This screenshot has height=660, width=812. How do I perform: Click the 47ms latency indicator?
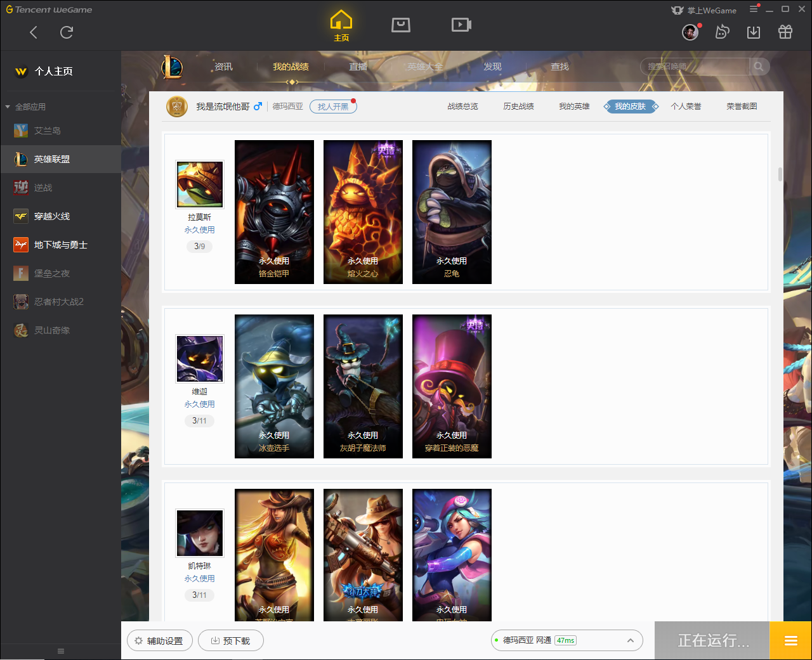tap(565, 640)
